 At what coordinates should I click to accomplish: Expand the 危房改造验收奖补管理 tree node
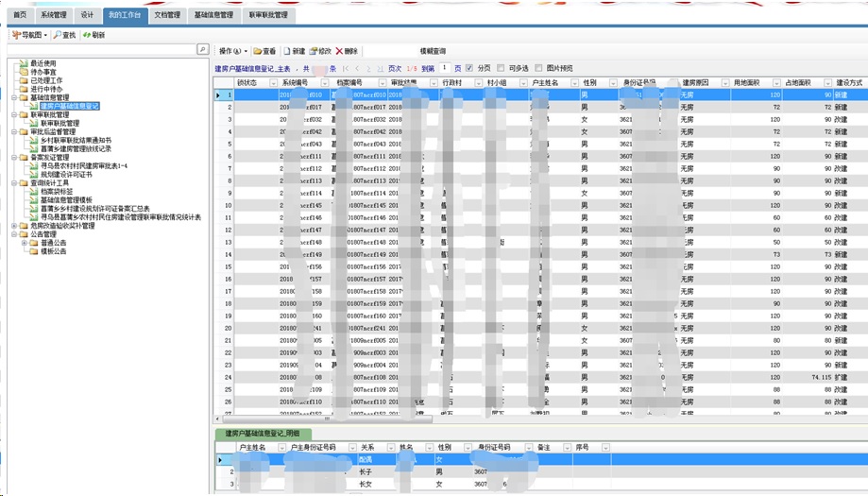13,226
